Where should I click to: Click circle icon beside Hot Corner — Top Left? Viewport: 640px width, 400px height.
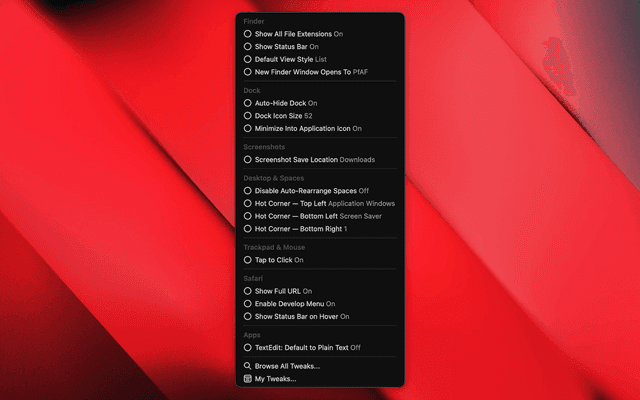[248, 203]
